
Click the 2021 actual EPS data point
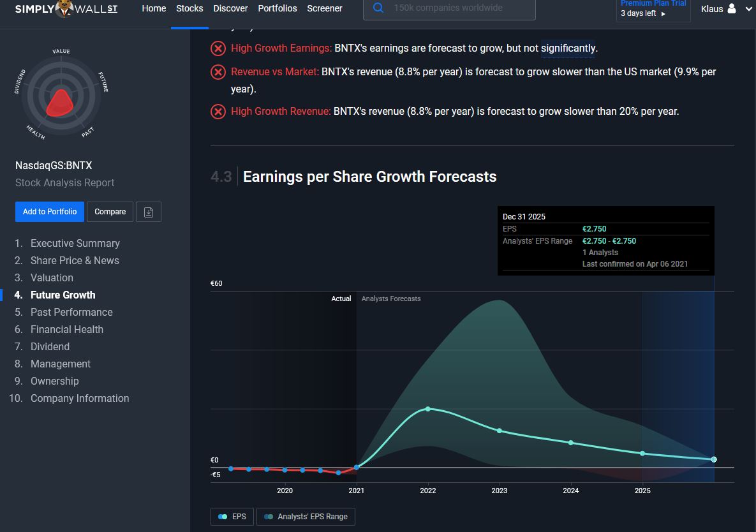click(356, 468)
